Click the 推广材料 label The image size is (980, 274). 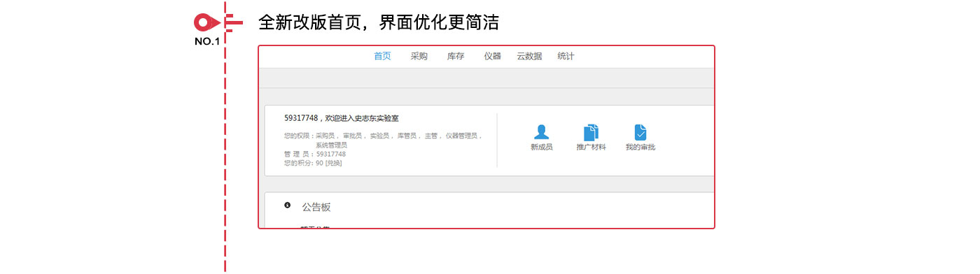[x=591, y=147]
